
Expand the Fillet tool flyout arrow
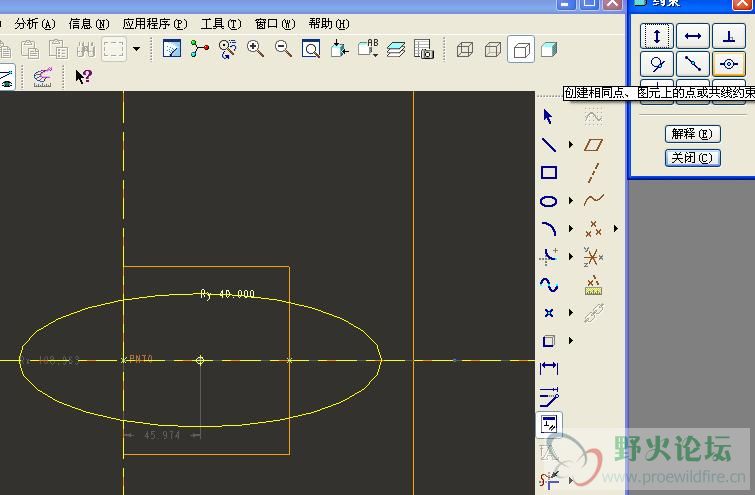coord(571,257)
